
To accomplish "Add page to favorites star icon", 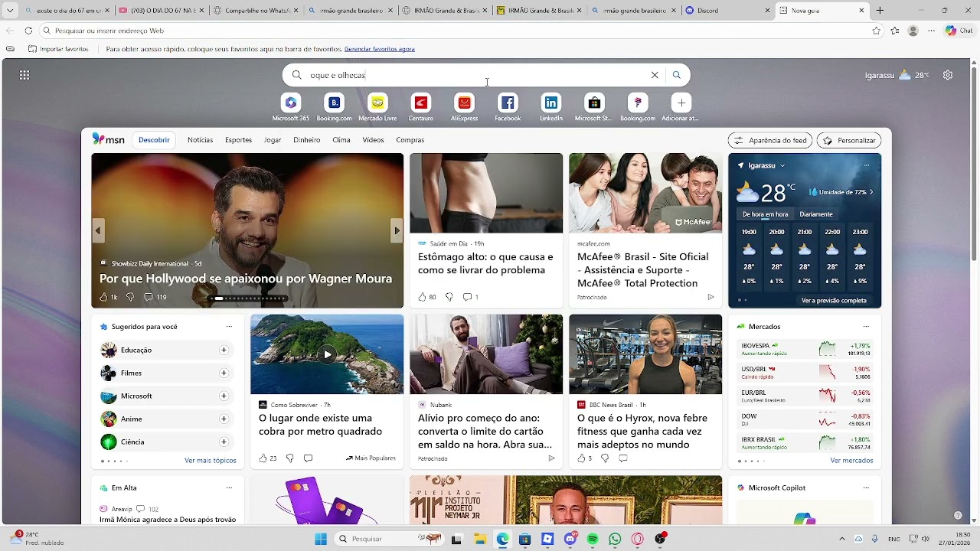I will 877,31.
